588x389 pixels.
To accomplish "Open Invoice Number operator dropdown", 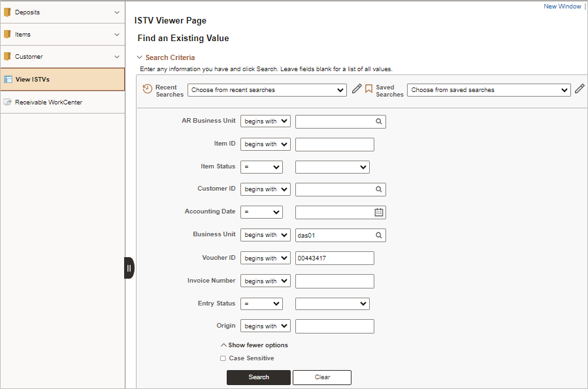I will [265, 281].
